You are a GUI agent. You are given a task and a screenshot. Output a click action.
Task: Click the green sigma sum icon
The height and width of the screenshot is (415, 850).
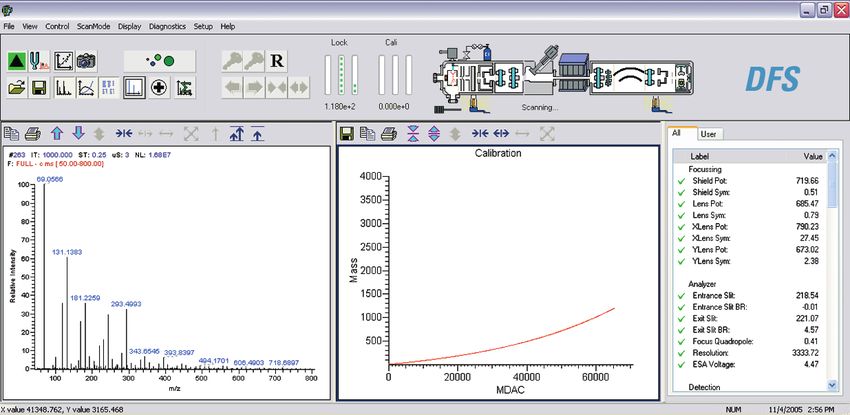coord(184,88)
